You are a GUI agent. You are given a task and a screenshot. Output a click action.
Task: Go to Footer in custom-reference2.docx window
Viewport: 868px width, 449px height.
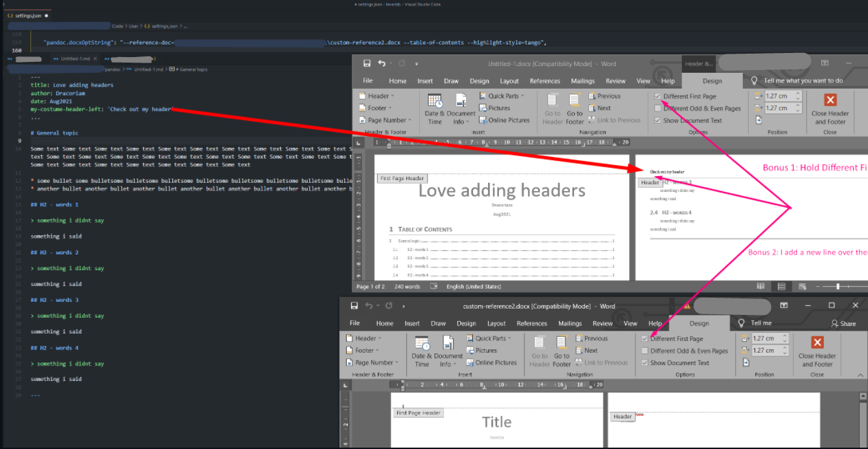[562, 351]
